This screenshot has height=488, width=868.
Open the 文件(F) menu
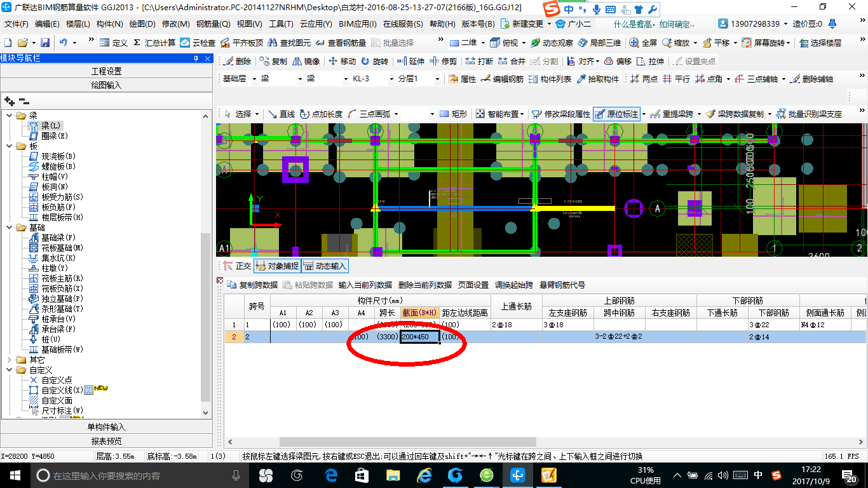[x=17, y=24]
